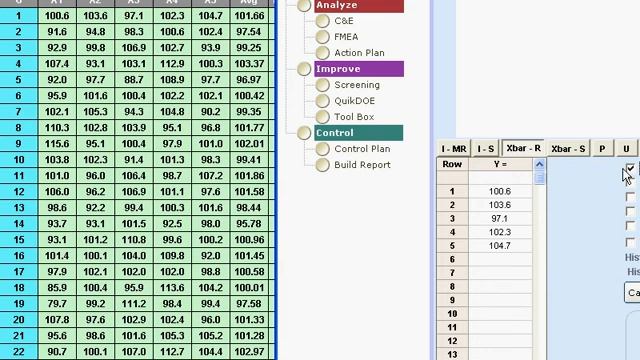Select spreadsheet row header 1
This screenshot has height=360, width=640.
coord(18,16)
